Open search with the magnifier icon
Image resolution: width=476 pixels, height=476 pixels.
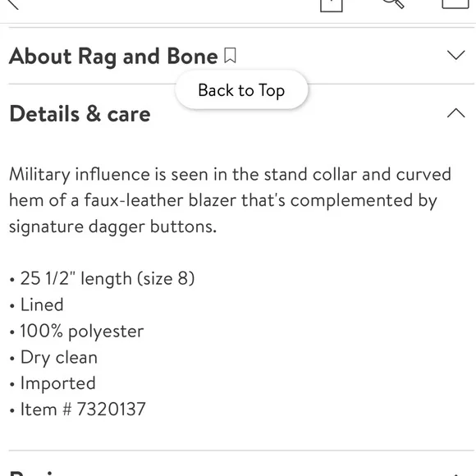394,3
